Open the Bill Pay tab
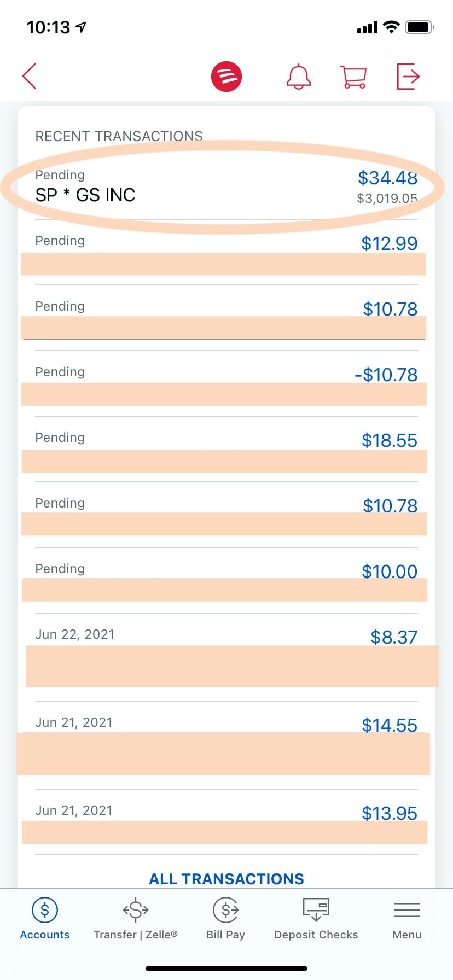 pos(225,919)
